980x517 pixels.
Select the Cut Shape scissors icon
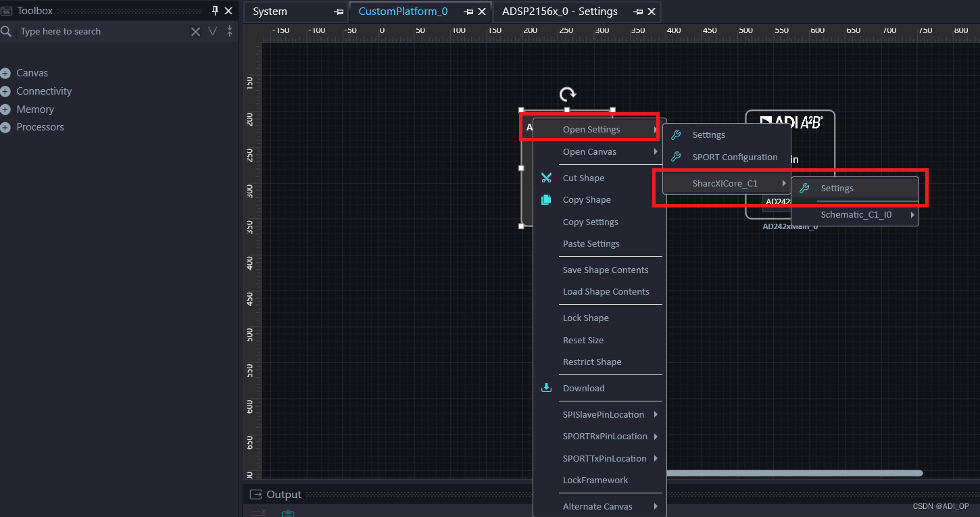546,177
